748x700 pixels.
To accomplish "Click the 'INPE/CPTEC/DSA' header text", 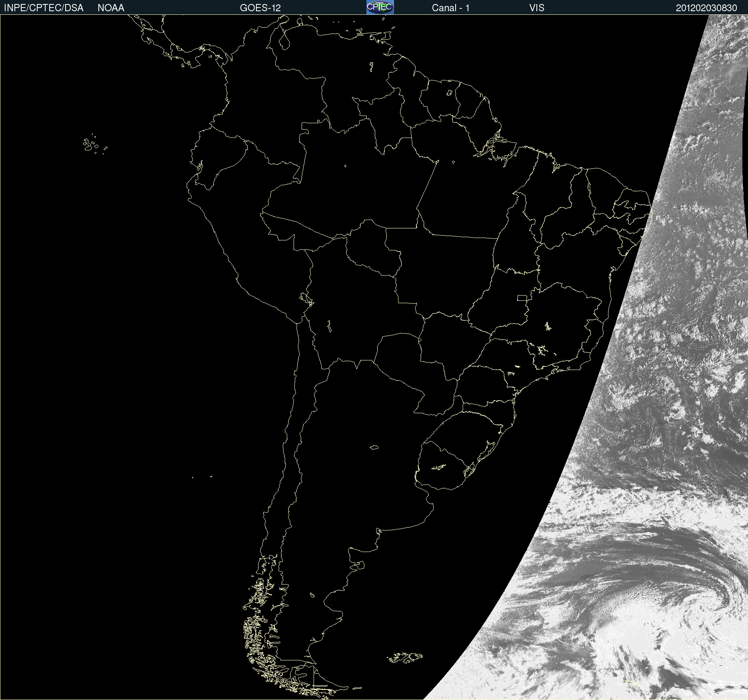I will point(44,8).
